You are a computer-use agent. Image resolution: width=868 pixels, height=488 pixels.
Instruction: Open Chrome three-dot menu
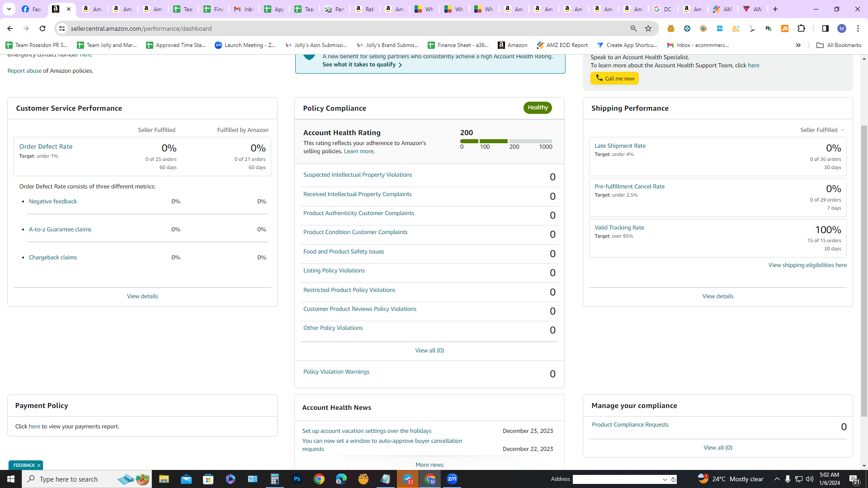858,28
